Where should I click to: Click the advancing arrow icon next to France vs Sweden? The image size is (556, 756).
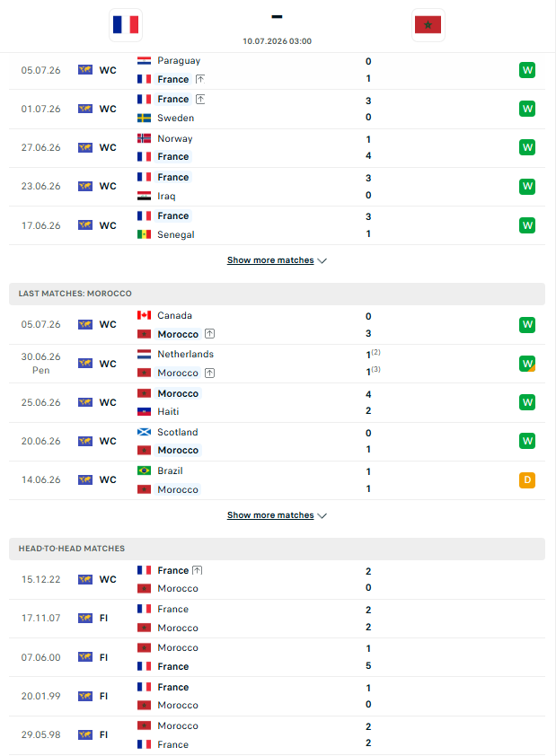point(200,100)
